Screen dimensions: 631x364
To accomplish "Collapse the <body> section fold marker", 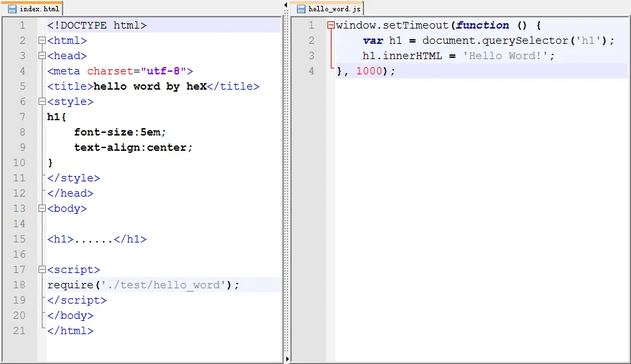I will 42,209.
